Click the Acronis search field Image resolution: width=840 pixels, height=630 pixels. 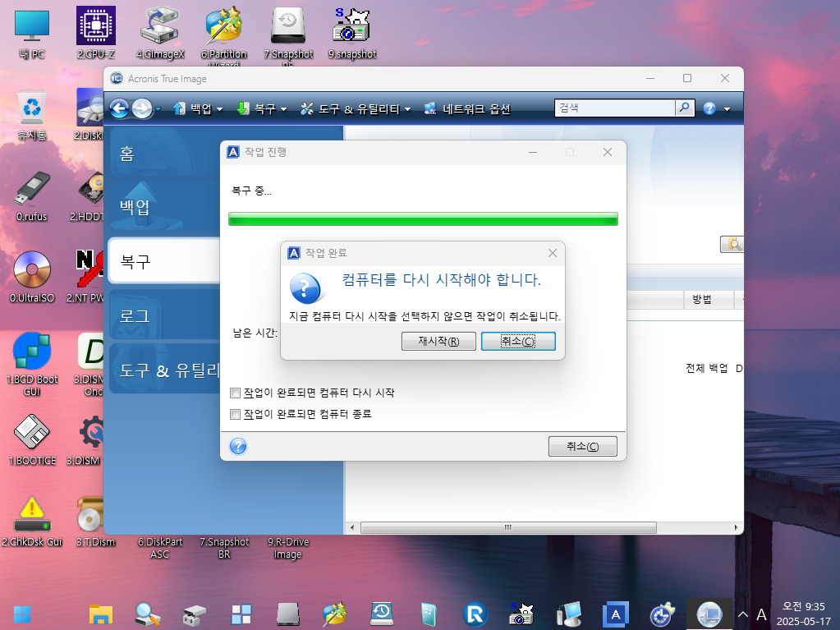coord(615,108)
